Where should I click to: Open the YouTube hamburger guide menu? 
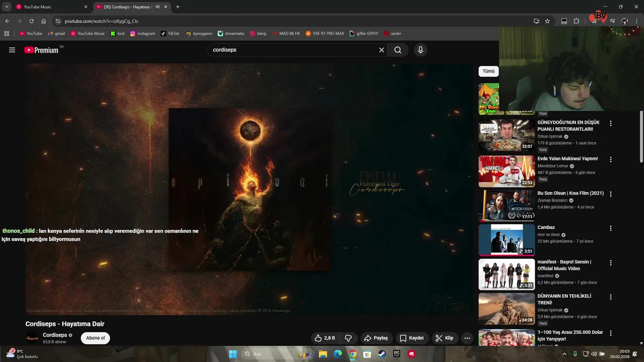click(x=12, y=50)
